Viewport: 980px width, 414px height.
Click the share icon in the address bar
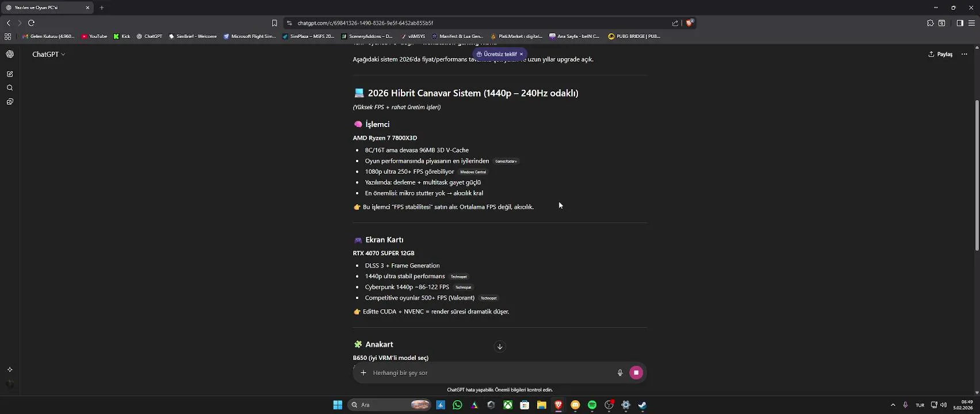point(675,23)
